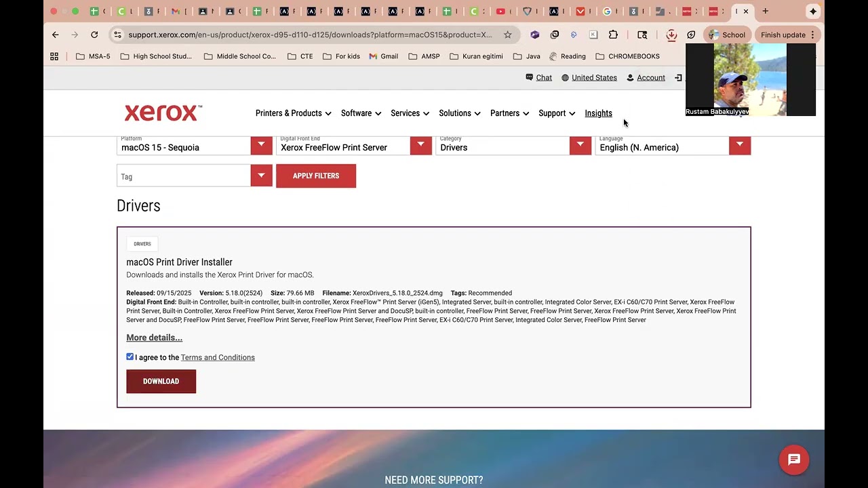Open the School profile menu
This screenshot has height=488, width=868.
tap(726, 35)
